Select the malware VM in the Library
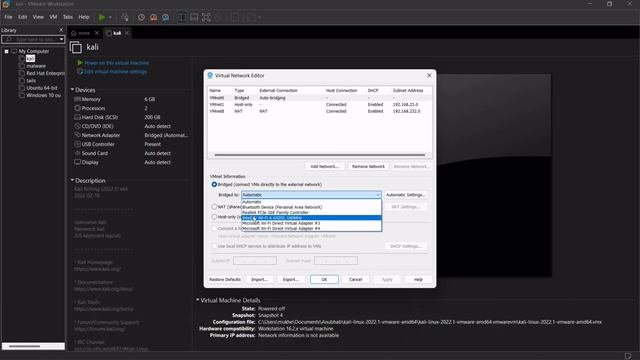640x360 pixels. [36, 66]
